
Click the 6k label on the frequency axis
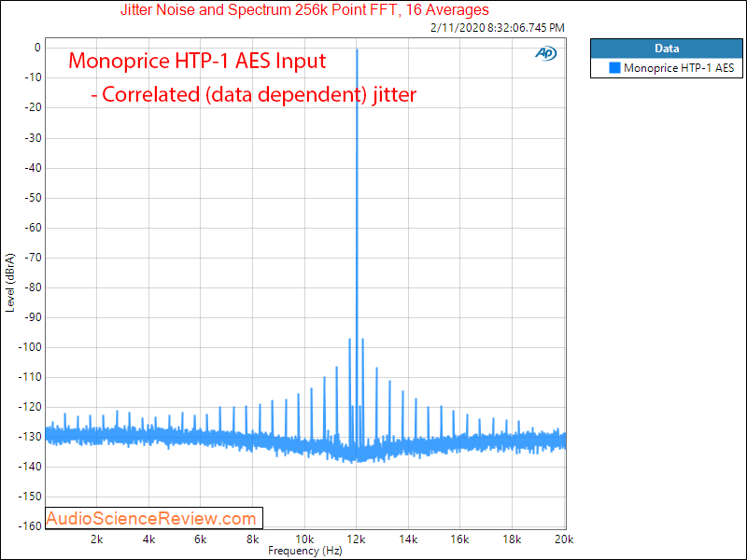[x=201, y=539]
